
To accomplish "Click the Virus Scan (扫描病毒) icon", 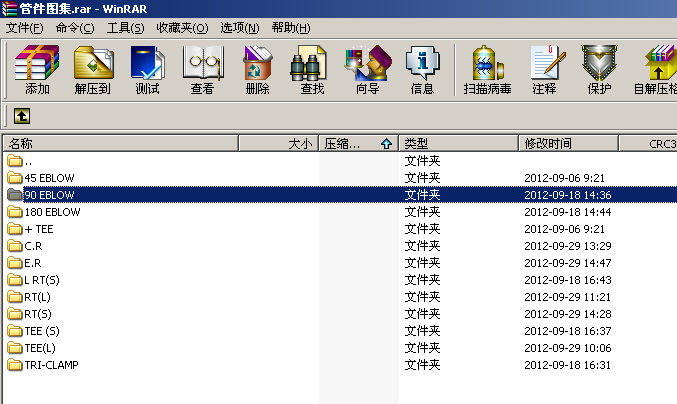I will [488, 63].
